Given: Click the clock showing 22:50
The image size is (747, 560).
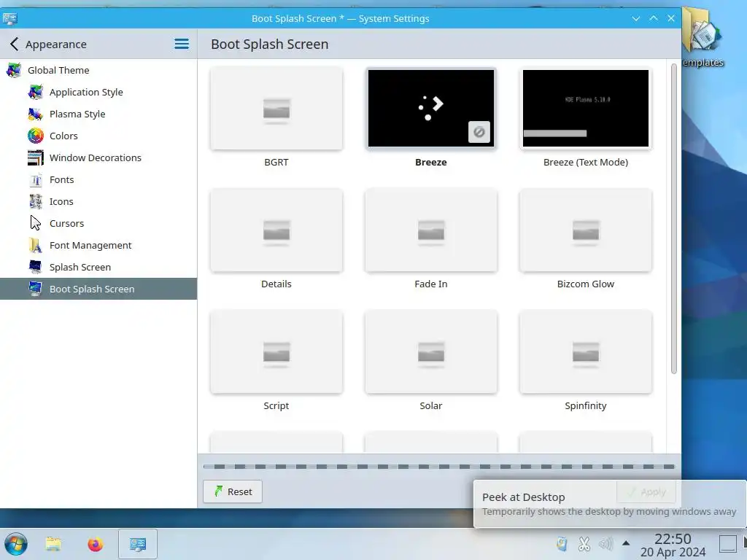Looking at the screenshot, I should pyautogui.click(x=673, y=539).
